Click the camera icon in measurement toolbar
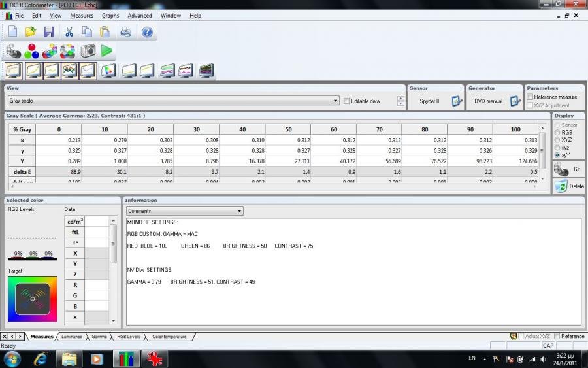This screenshot has height=368, width=588. (88, 51)
